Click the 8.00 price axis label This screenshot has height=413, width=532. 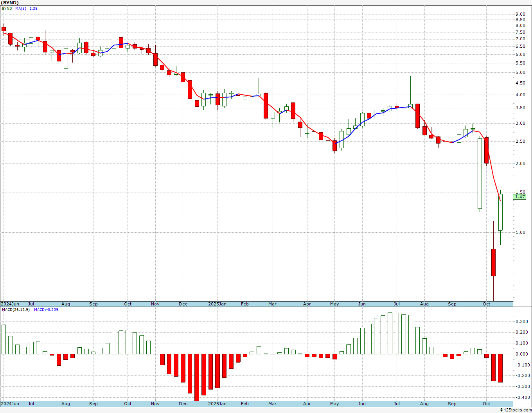pos(520,25)
